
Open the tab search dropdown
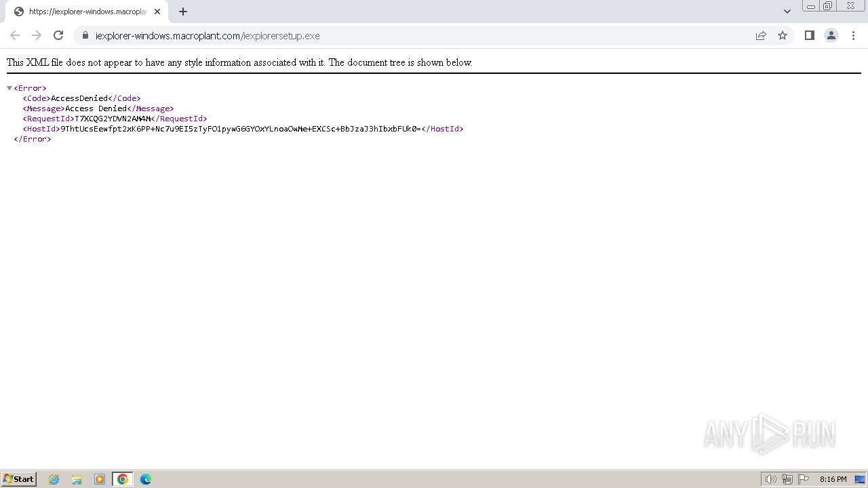(787, 12)
